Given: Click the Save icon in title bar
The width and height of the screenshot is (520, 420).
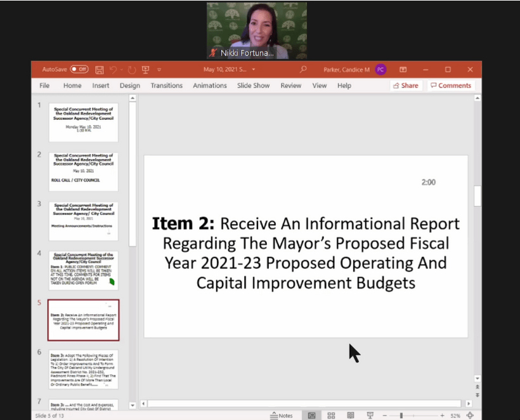Looking at the screenshot, I should click(x=100, y=69).
